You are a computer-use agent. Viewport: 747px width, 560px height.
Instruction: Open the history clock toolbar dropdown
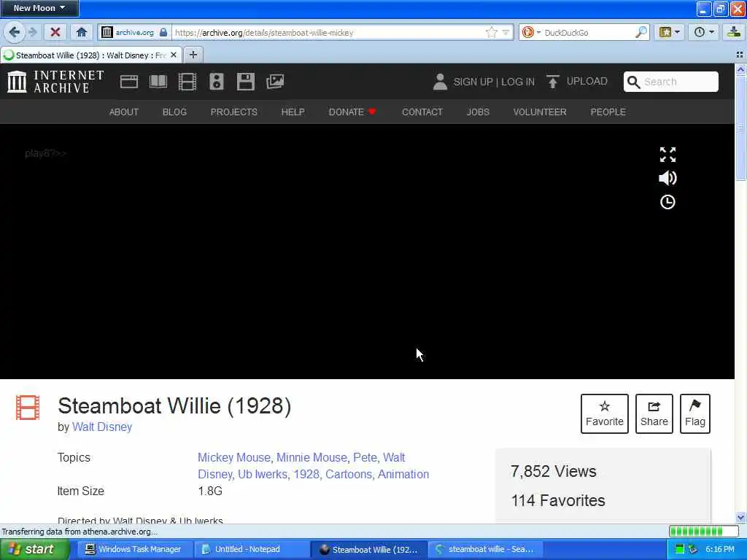pyautogui.click(x=704, y=32)
